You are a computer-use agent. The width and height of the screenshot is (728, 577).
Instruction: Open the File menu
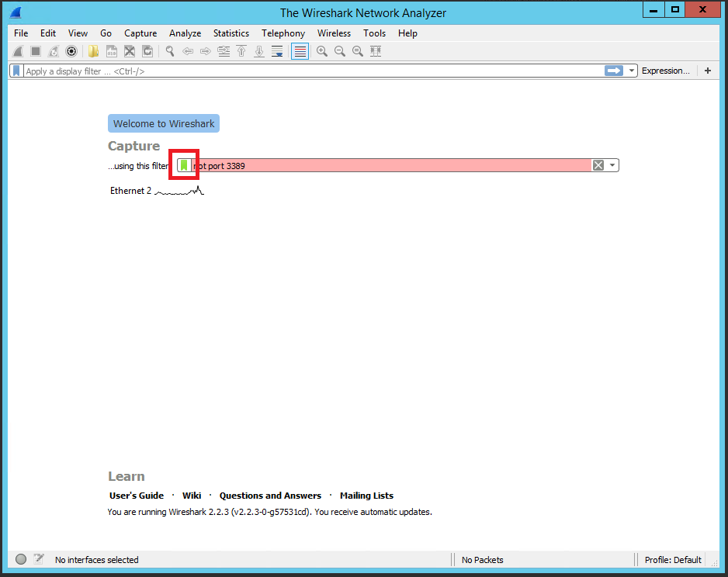click(x=21, y=33)
